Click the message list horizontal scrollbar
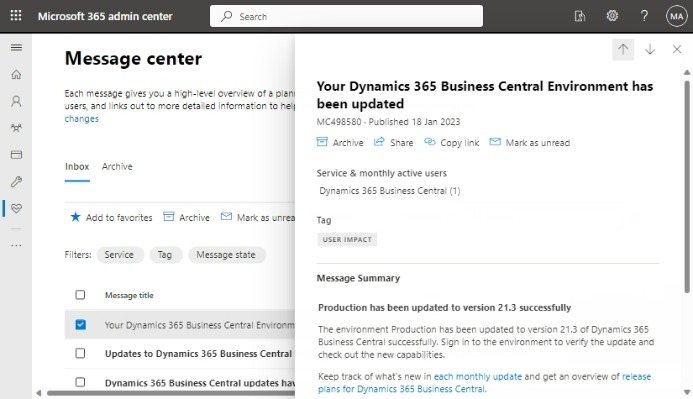Image resolution: width=693 pixels, height=399 pixels. tap(171, 393)
